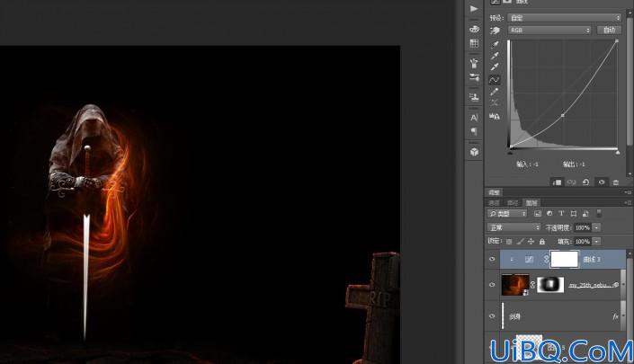Image resolution: width=634 pixels, height=364 pixels.
Task: Filter layers by shape layers
Action: click(574, 213)
